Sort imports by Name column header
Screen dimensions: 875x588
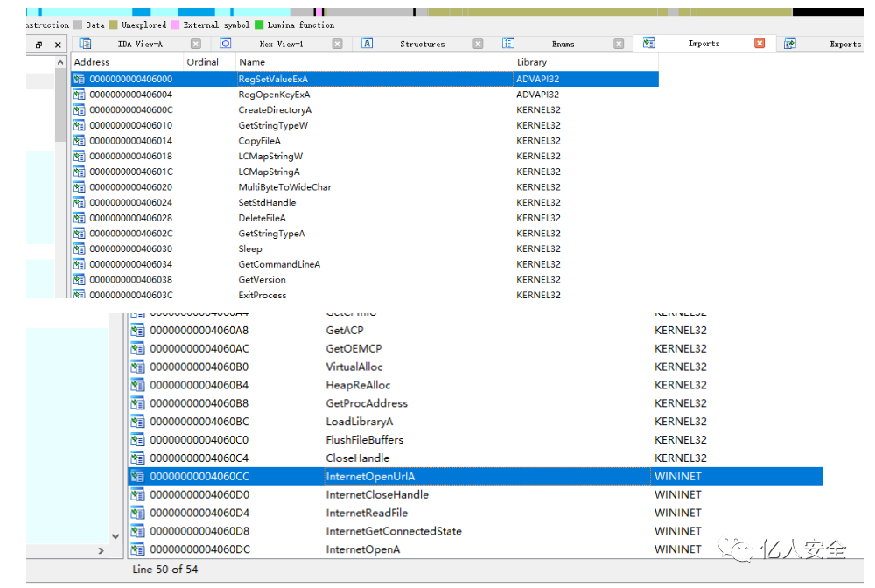coord(374,62)
